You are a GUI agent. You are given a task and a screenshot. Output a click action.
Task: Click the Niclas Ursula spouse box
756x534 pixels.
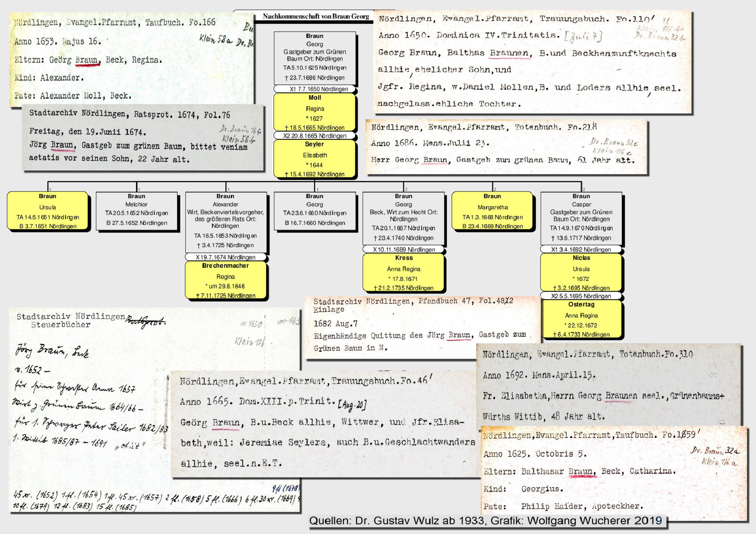pos(581,272)
